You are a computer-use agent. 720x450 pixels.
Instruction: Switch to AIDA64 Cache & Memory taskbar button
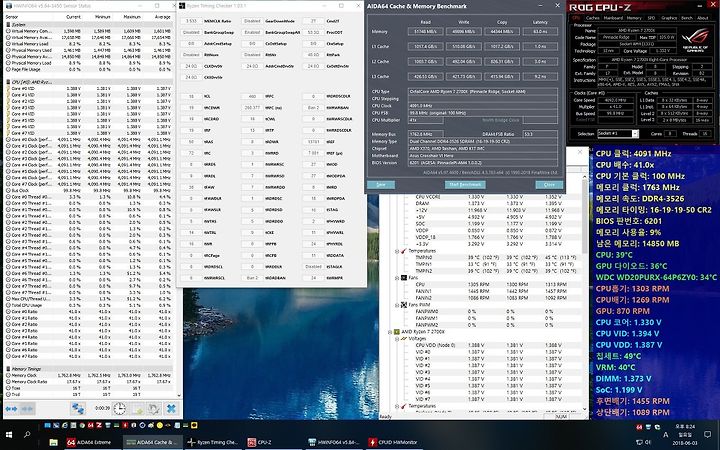point(153,443)
